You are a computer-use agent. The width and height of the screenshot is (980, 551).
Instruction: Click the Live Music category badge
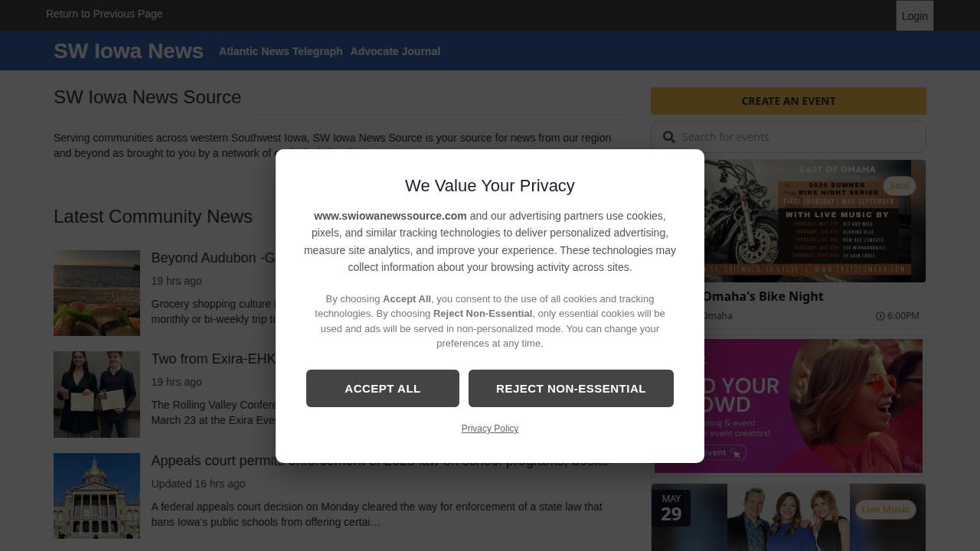(x=885, y=510)
